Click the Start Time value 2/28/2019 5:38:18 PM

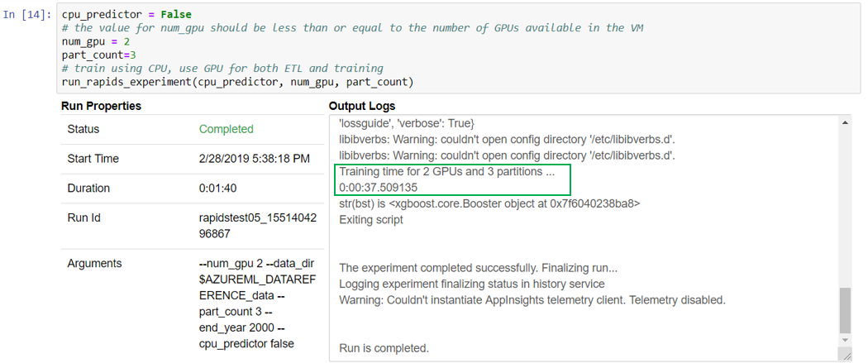click(255, 158)
